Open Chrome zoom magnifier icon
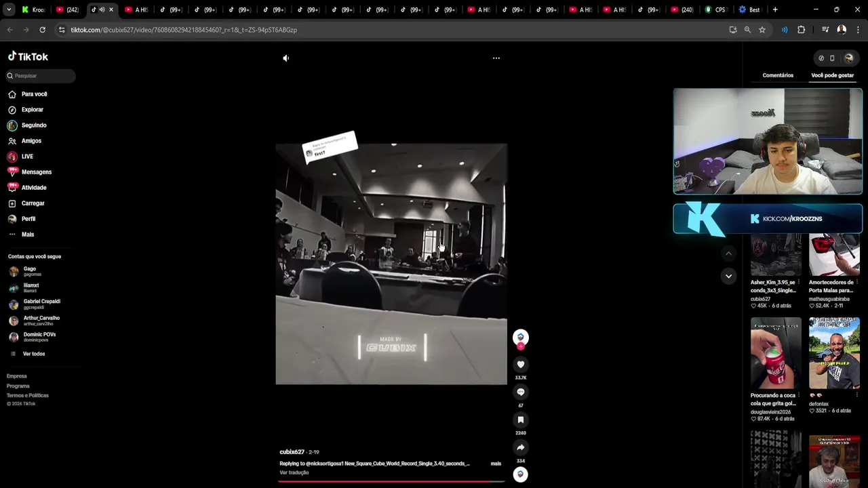The width and height of the screenshot is (868, 488). click(x=747, y=30)
